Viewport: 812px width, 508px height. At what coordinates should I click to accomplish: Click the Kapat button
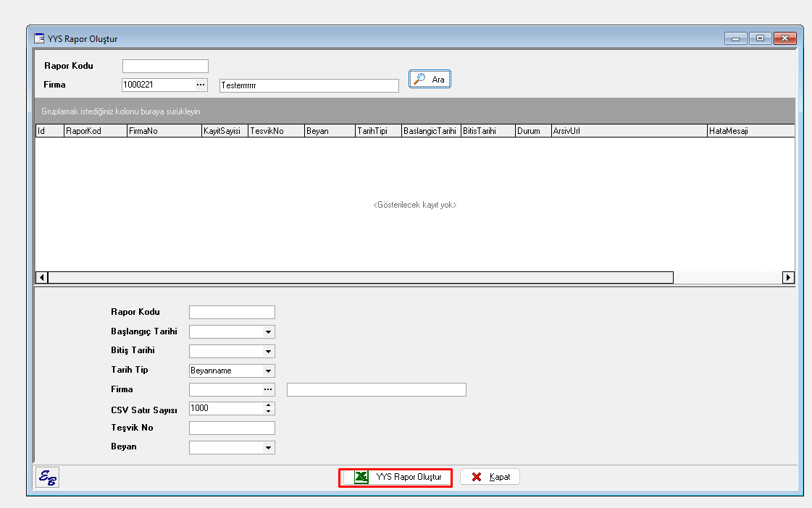click(x=490, y=478)
